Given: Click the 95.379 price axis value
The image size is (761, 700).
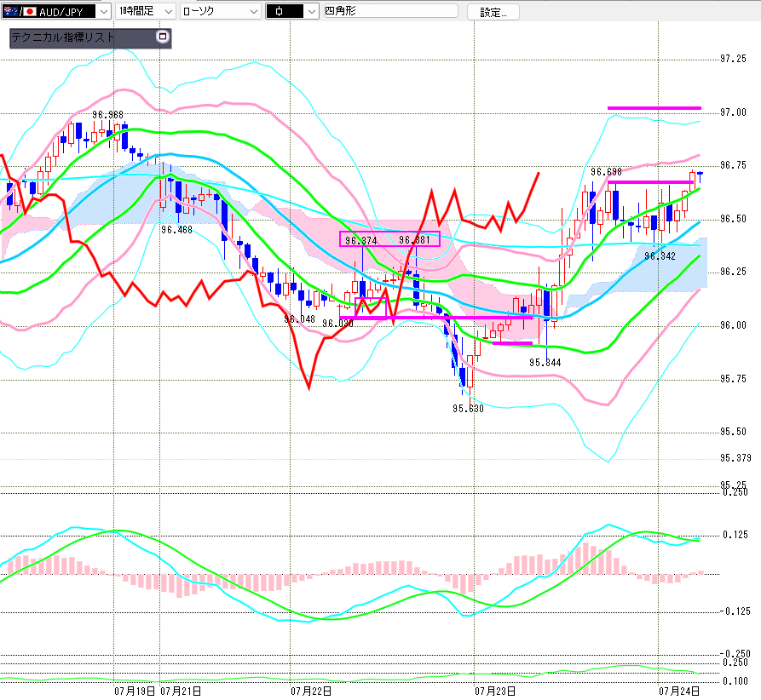Looking at the screenshot, I should 735,458.
